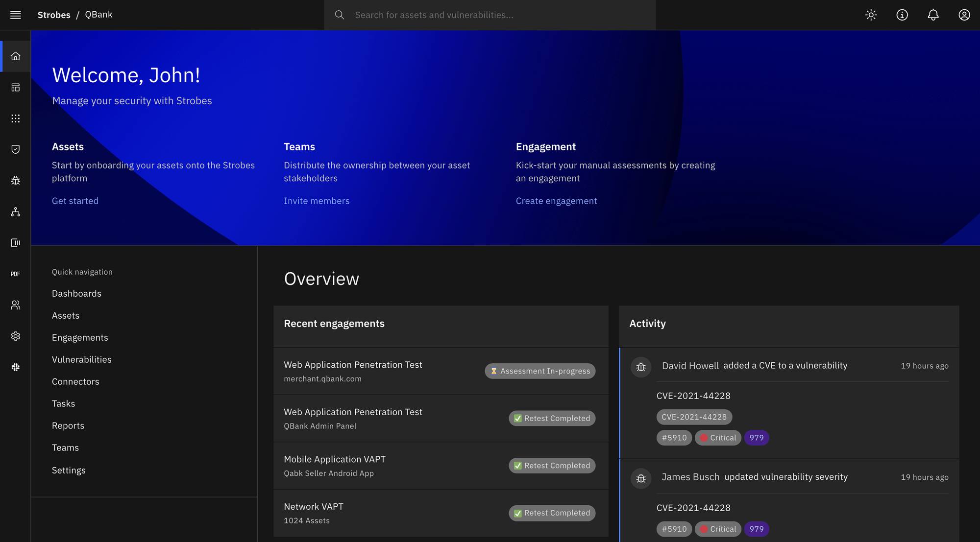Open the bug-shaped Vulnerabilities icon
This screenshot has height=542, width=980.
16,180
